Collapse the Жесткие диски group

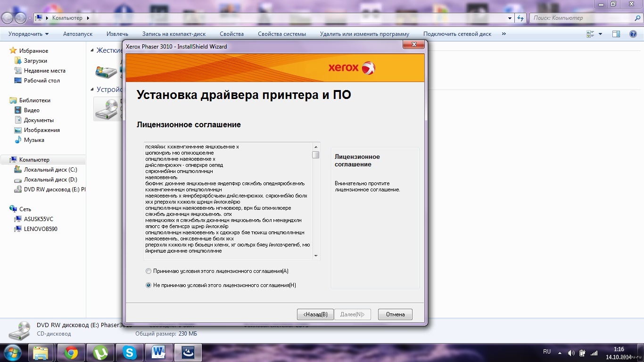tap(92, 50)
